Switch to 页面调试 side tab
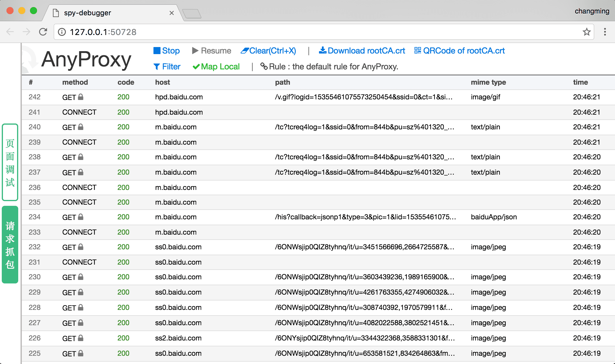The image size is (615, 364). (x=10, y=162)
